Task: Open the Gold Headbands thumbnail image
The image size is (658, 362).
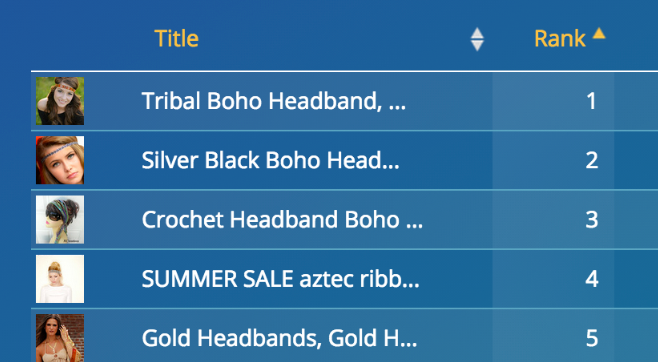Action: pyautogui.click(x=60, y=338)
